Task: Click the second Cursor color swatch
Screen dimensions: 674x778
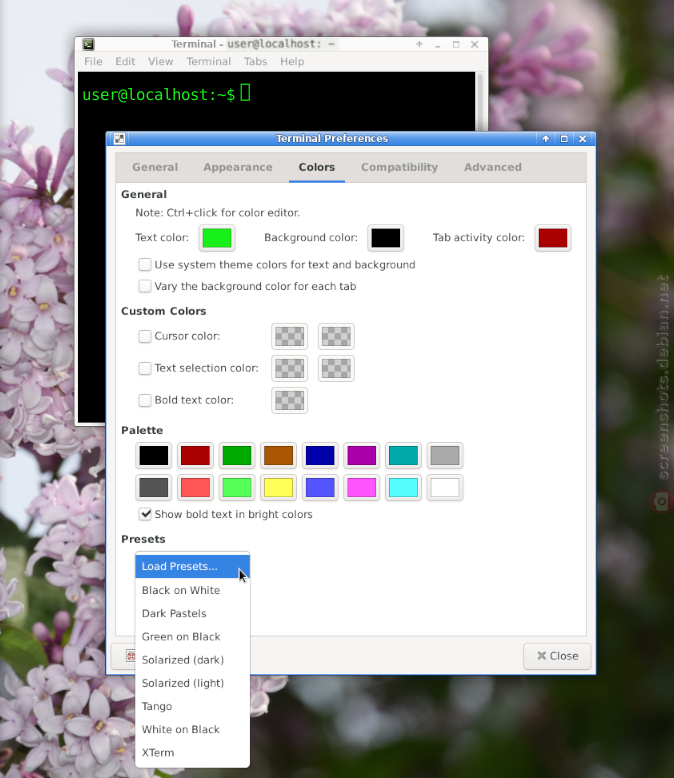Action: [x=336, y=336]
